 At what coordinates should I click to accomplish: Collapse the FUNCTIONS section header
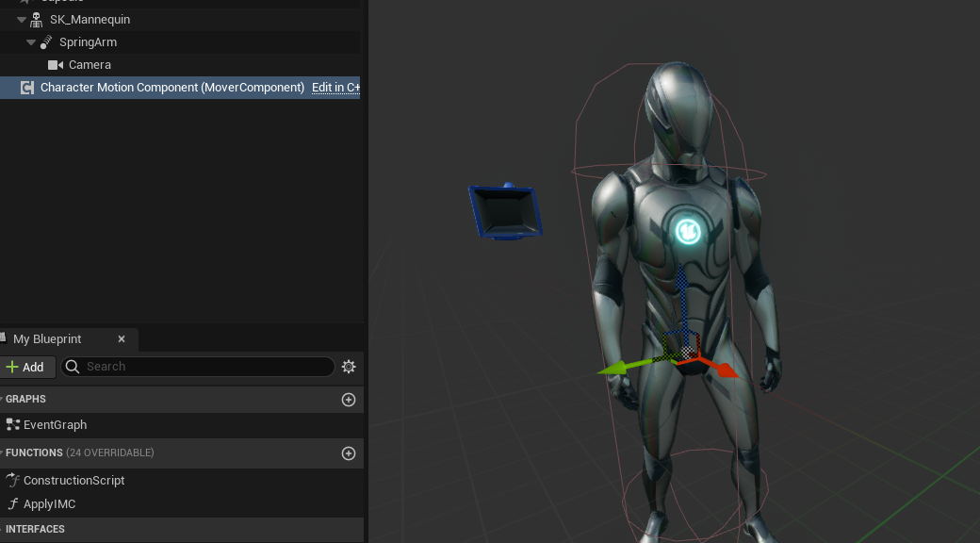[x=5, y=452]
